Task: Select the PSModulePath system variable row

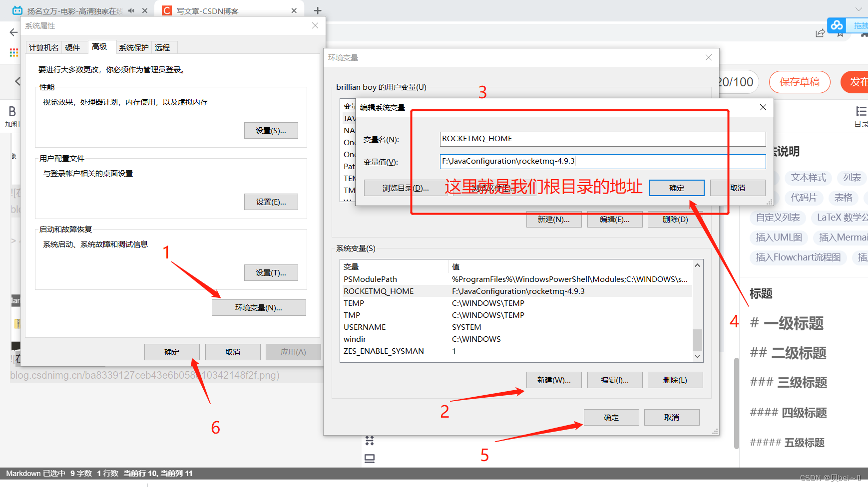Action: (516, 279)
